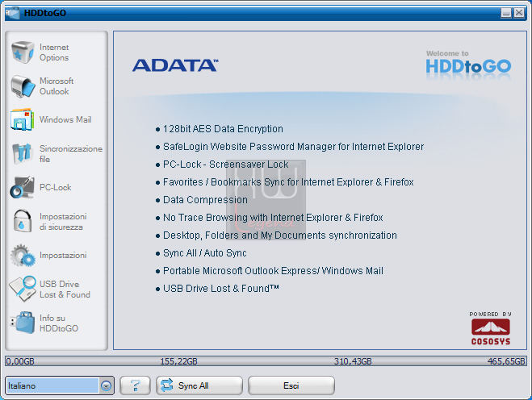Click the Desktop, Folders and My Documents text
This screenshot has height=400, width=532.
[280, 235]
